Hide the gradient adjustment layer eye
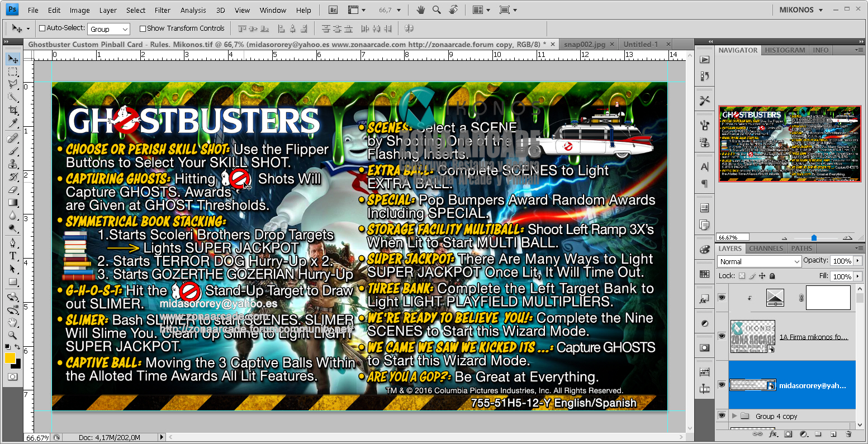 (722, 298)
